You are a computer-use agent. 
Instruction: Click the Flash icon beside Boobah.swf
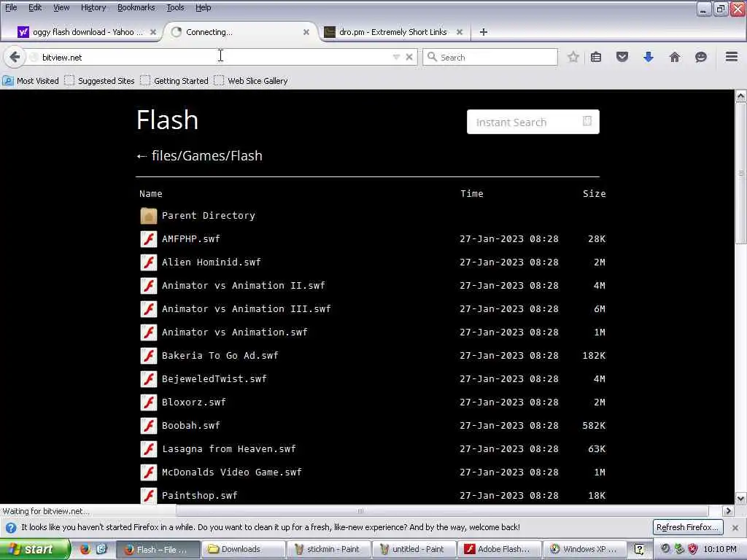[x=149, y=425]
